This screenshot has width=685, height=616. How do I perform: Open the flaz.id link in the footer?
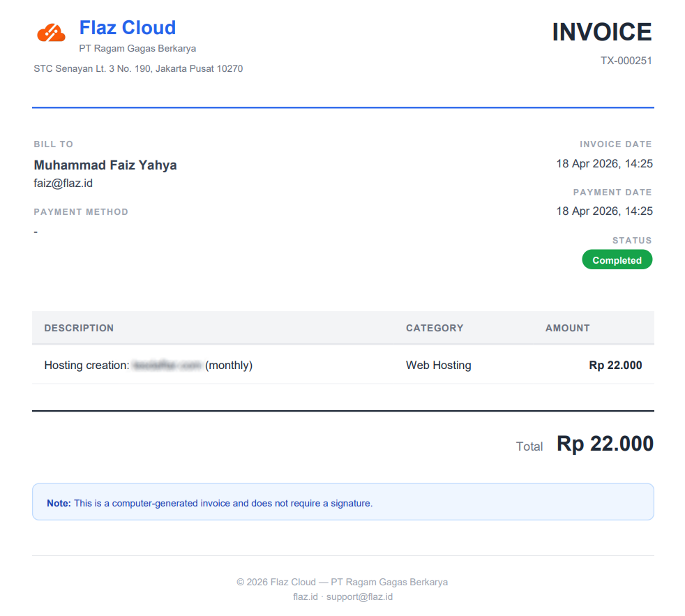(306, 596)
